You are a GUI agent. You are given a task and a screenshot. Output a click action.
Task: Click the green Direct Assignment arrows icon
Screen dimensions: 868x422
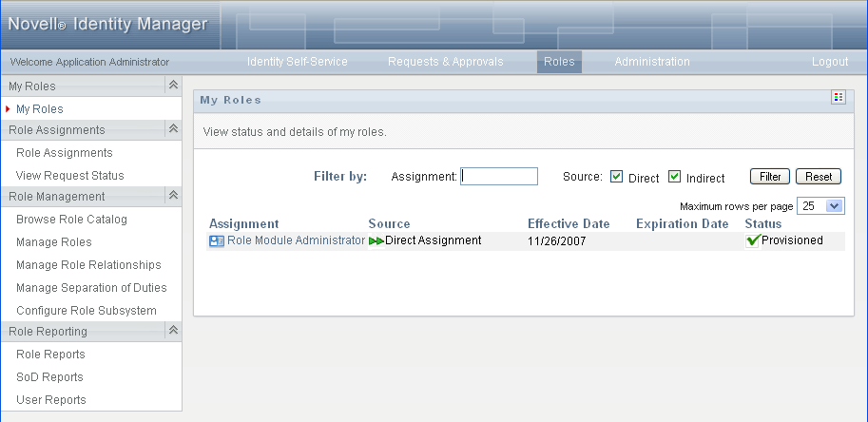pyautogui.click(x=376, y=241)
